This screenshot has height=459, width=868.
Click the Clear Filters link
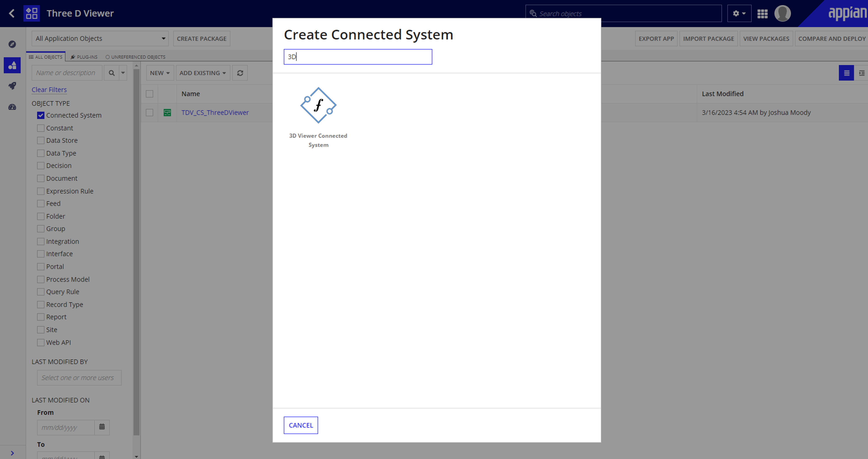point(49,90)
